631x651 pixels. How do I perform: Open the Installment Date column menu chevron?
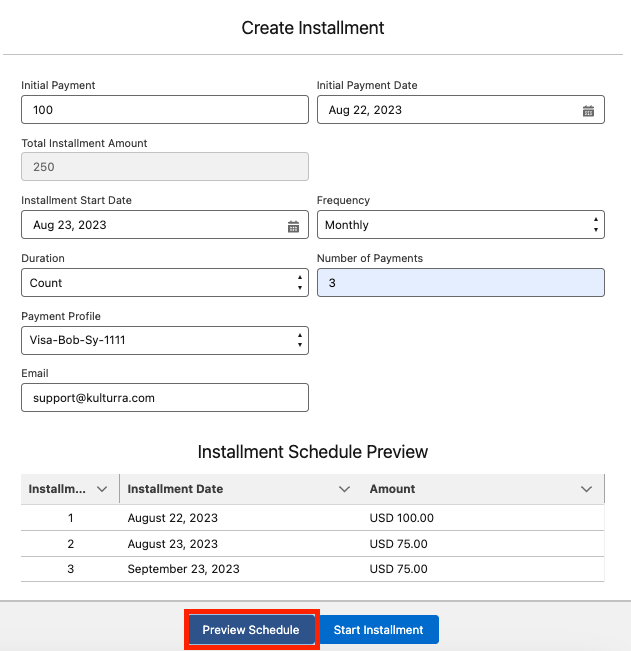coord(345,489)
